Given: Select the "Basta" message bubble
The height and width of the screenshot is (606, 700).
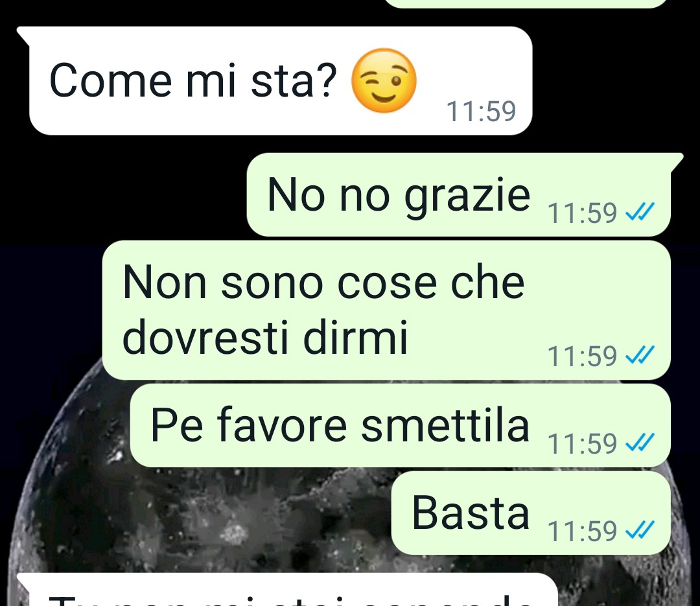Looking at the screenshot, I should (531, 513).
